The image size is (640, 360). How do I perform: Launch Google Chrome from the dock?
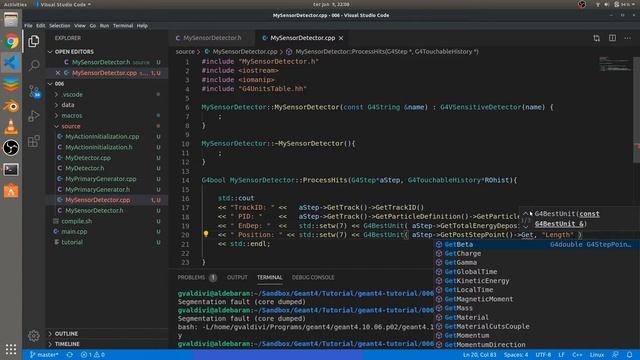(x=11, y=41)
